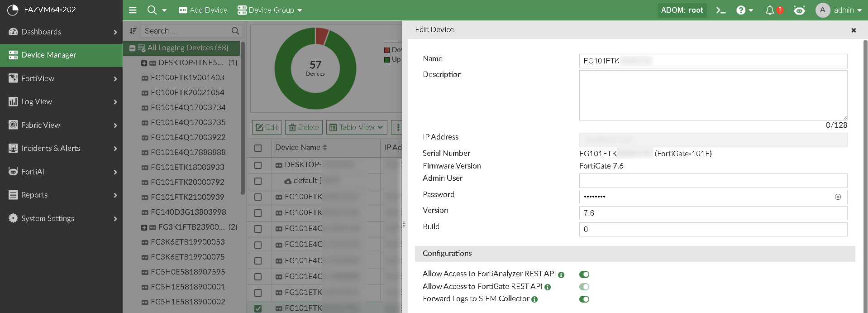Click info icon beside FortiGate REST API
Screen dimensions: 868x313
548,287
